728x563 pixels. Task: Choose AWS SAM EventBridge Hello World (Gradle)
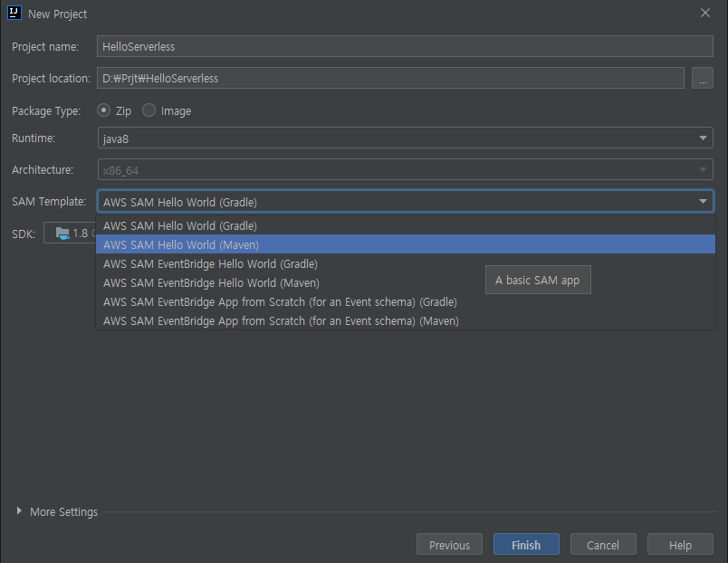click(406, 263)
